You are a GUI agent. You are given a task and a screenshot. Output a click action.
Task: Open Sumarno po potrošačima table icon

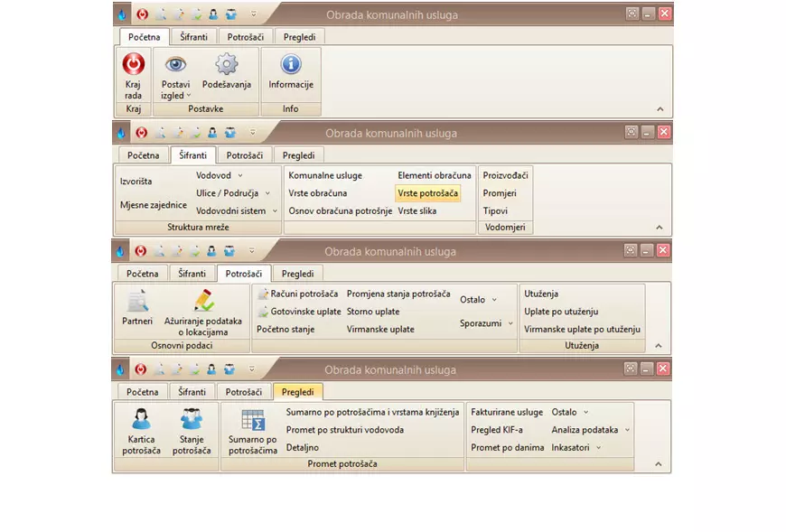[x=252, y=420]
